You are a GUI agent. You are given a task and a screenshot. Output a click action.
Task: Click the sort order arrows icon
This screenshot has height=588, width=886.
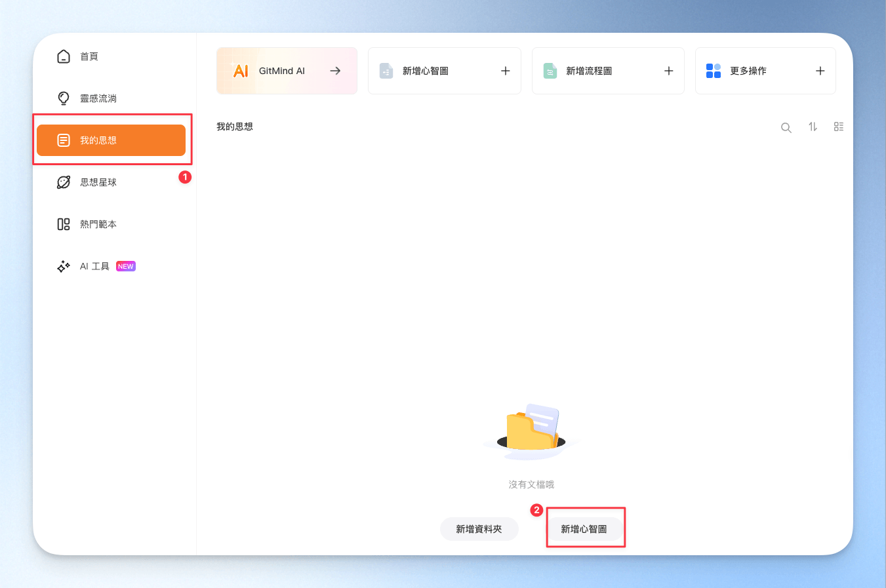813,127
